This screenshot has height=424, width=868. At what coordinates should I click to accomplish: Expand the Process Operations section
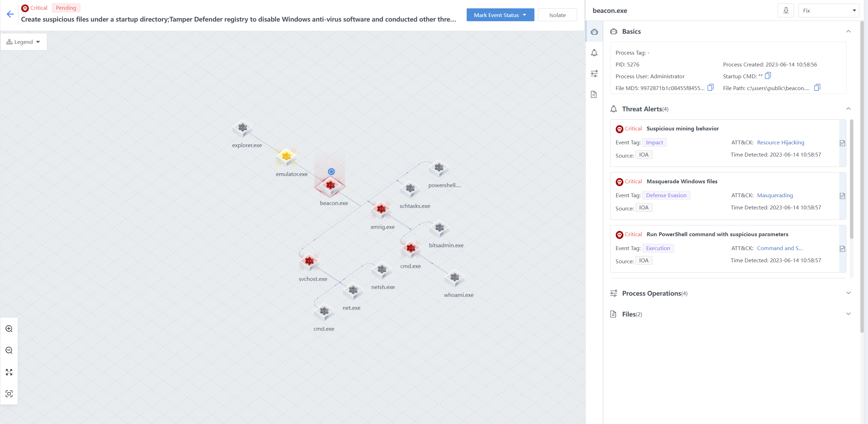coord(848,293)
